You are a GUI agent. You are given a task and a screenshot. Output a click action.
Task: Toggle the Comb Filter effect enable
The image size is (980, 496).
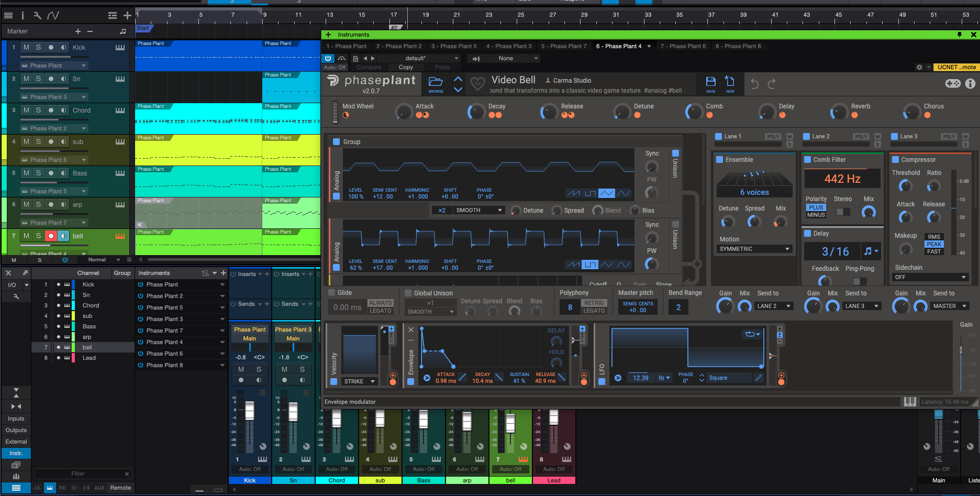[808, 160]
